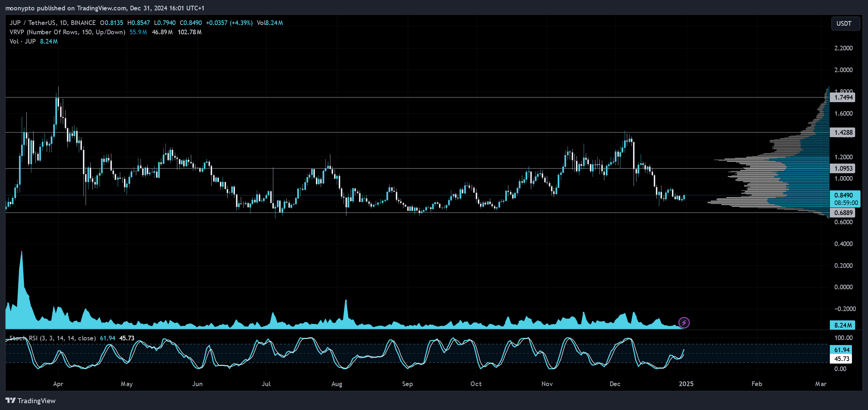Click the volume value label 8.24M
868x410 pixels.
pos(843,325)
